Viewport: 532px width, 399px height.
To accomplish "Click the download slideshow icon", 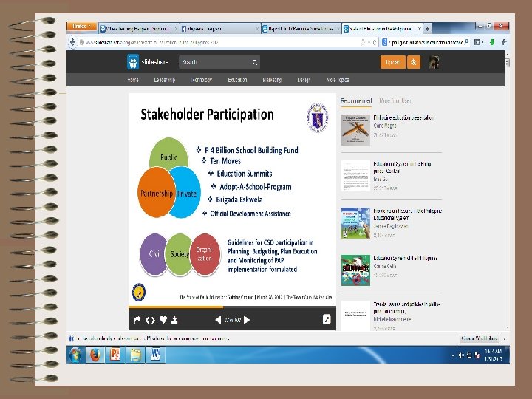I will pyautogui.click(x=174, y=320).
